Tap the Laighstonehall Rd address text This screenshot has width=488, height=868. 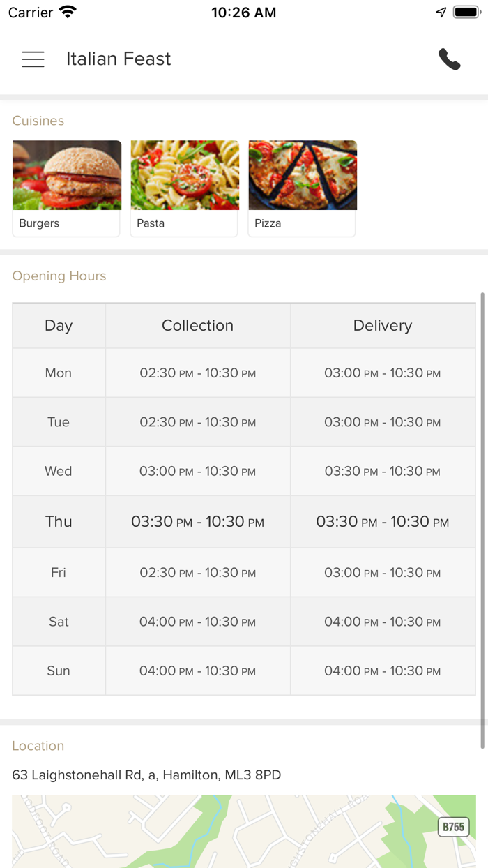146,775
